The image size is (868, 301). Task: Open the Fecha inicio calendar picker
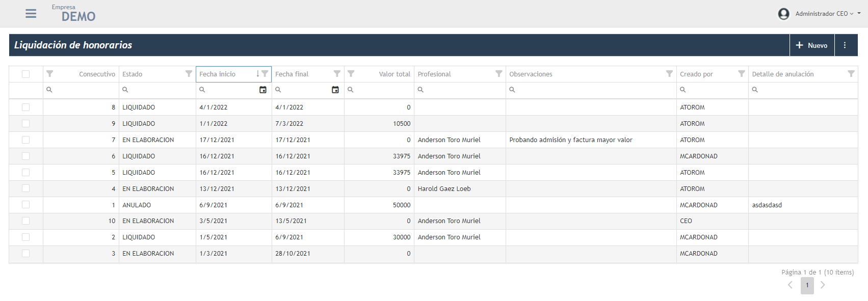[x=263, y=90]
